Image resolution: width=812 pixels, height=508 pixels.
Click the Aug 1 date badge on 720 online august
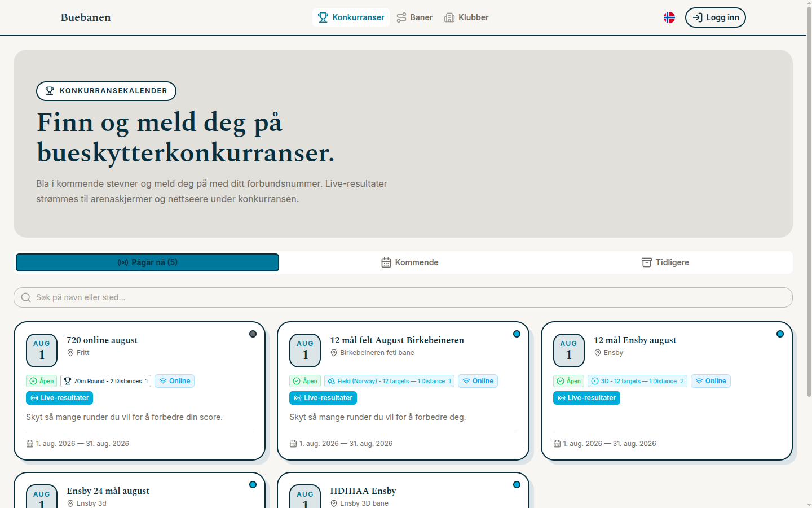pos(42,351)
